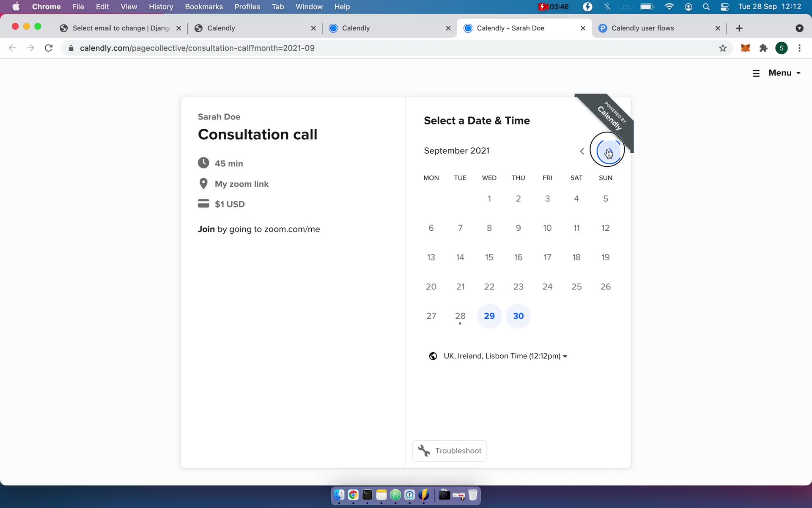Click the Troubleshoot button

(450, 451)
